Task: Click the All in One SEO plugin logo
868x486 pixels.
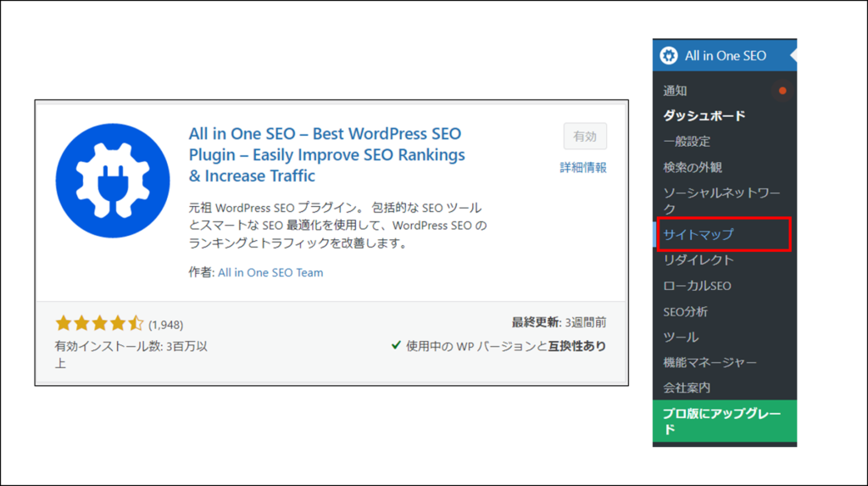Action: [113, 181]
